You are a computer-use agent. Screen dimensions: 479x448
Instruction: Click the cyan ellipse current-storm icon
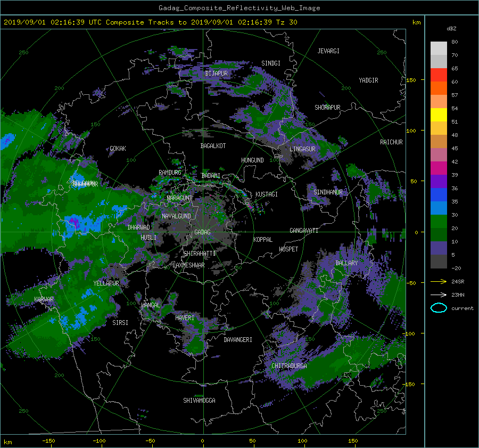(439, 308)
